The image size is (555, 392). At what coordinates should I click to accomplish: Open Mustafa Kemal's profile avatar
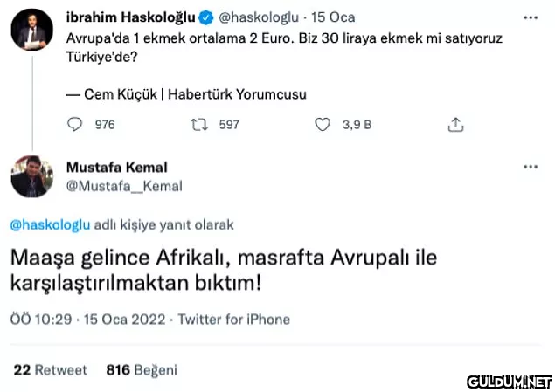pos(32,175)
